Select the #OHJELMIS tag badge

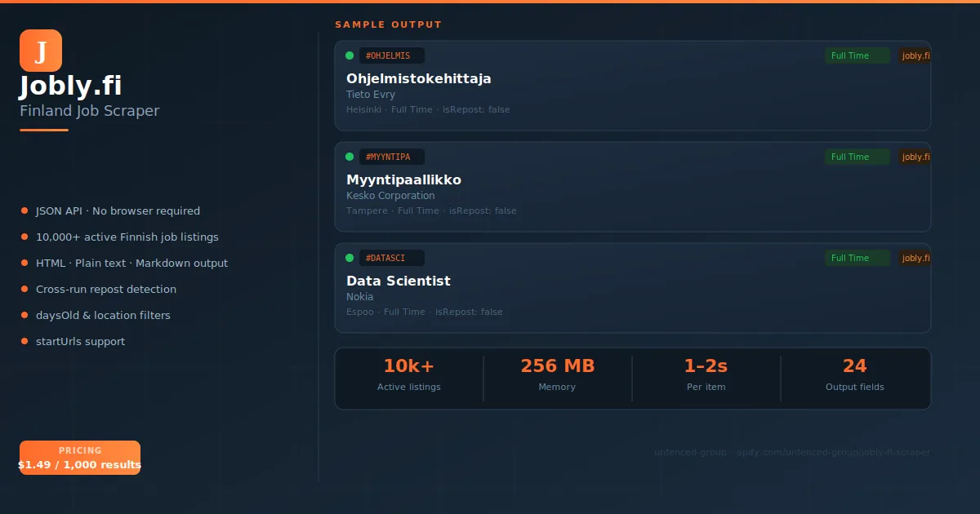(x=392, y=55)
